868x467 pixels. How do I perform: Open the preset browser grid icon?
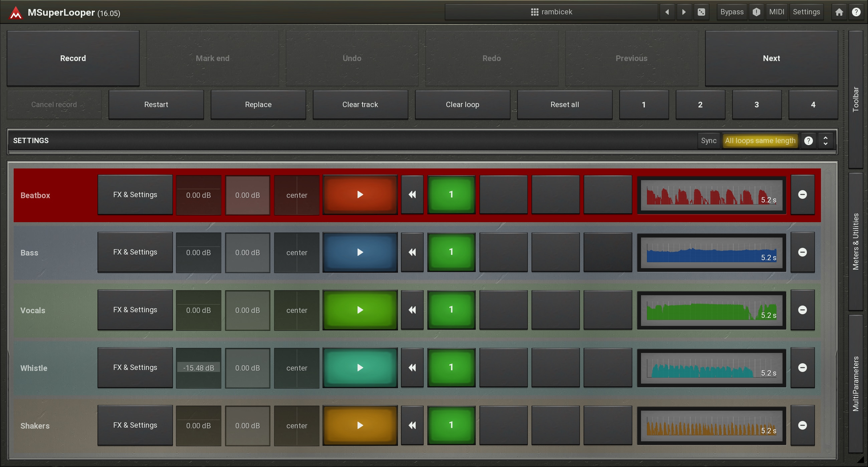(534, 12)
